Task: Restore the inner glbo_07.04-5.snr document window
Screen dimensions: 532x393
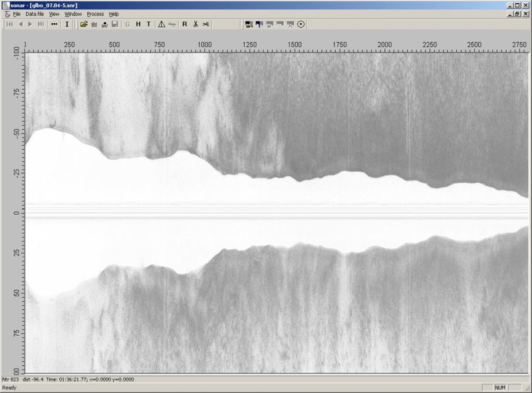Action: 517,14
